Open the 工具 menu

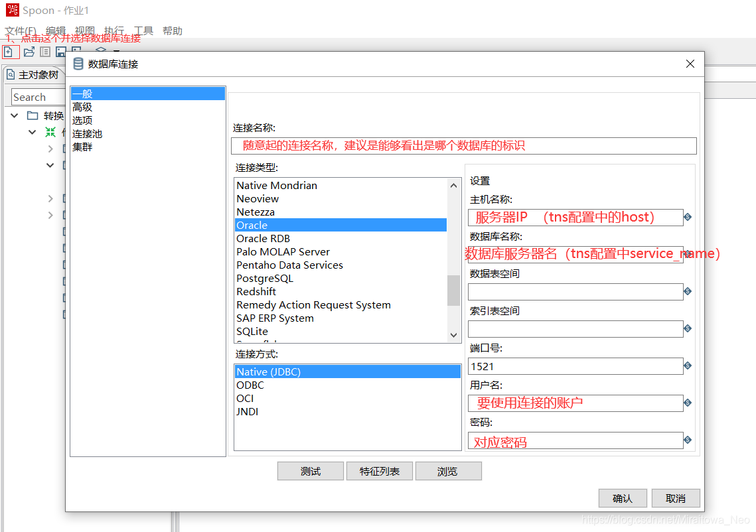(143, 31)
